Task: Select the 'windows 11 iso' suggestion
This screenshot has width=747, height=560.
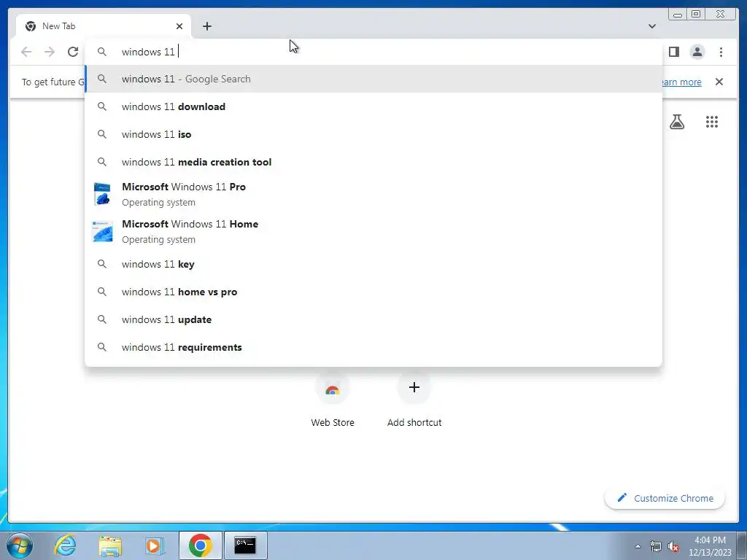Action: 373,134
